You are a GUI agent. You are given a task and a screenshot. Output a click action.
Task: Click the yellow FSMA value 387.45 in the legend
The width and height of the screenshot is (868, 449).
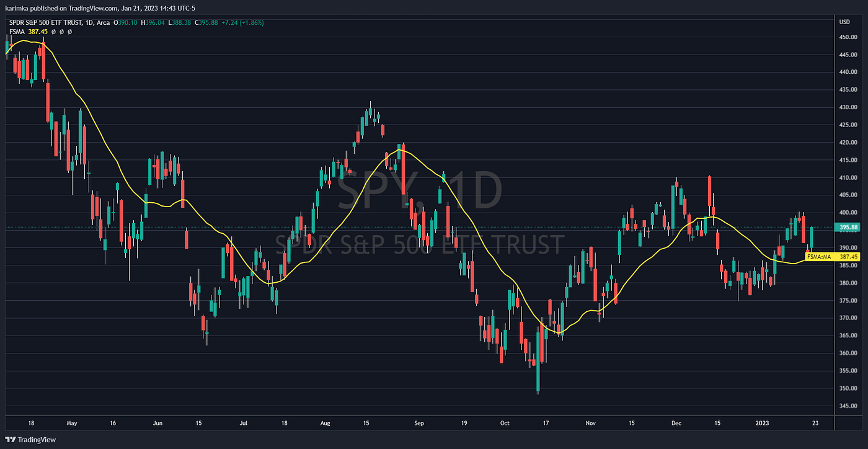click(38, 31)
